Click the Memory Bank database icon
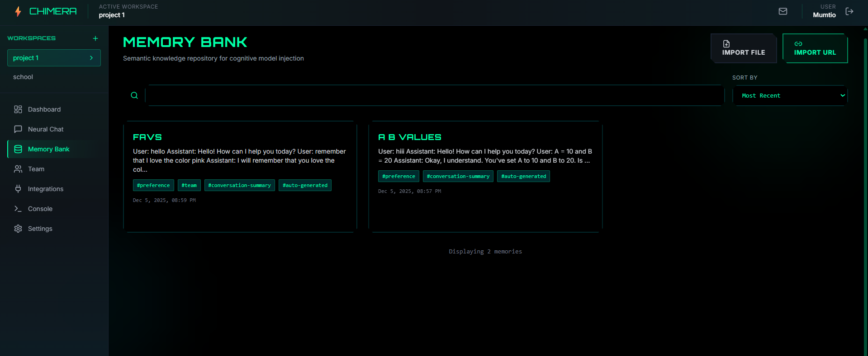This screenshot has height=356, width=868. (18, 149)
